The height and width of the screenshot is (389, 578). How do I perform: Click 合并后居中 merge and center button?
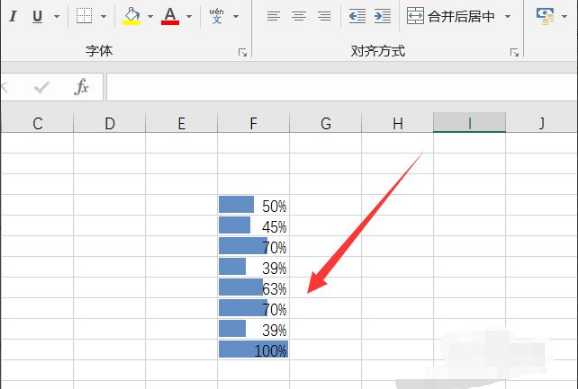[x=450, y=16]
